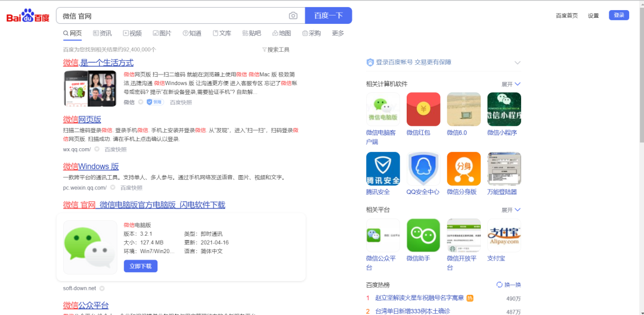Open hot topic 台湾单日新增333例本土确诊
This screenshot has width=644, height=315.
413,311
